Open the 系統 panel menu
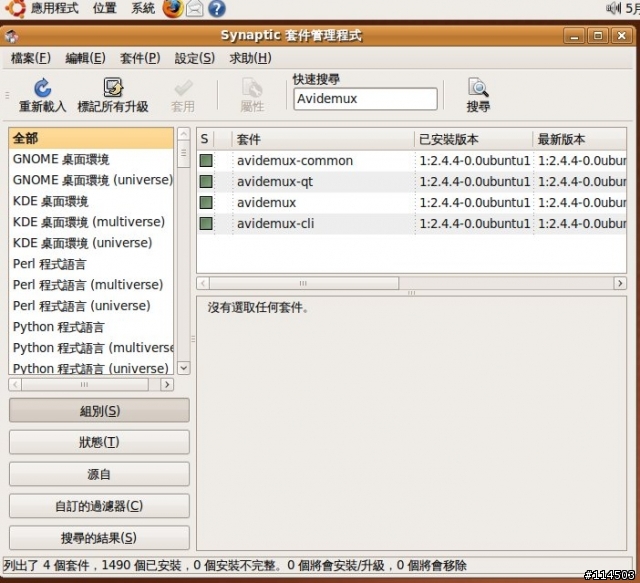The image size is (640, 583). 143,8
